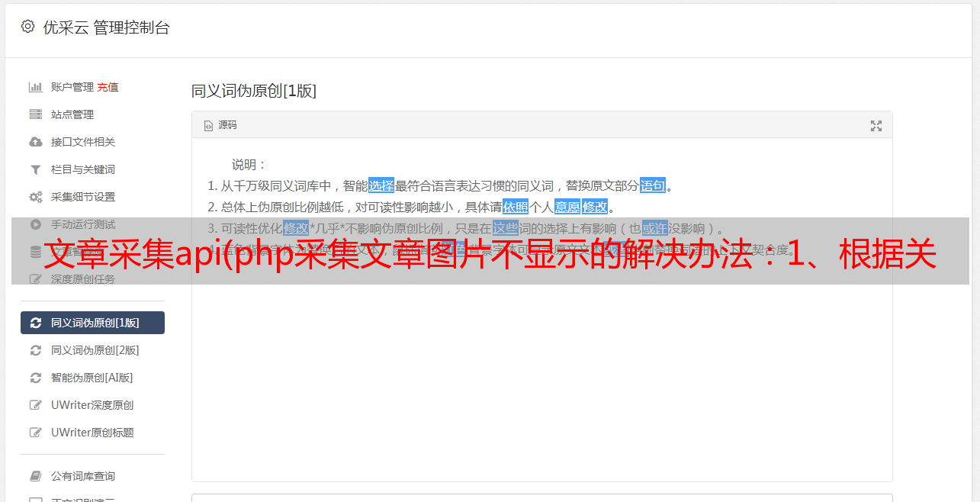
Task: Click the 源码 source code button
Action: [x=220, y=125]
